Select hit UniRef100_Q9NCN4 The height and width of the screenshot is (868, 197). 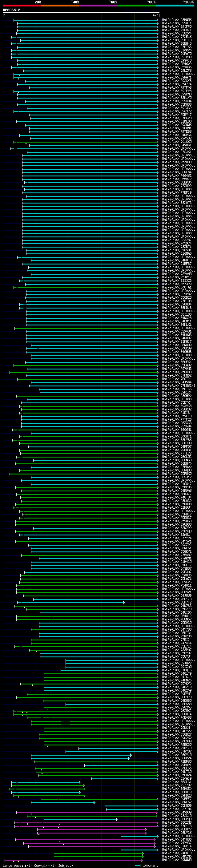(x=177, y=728)
